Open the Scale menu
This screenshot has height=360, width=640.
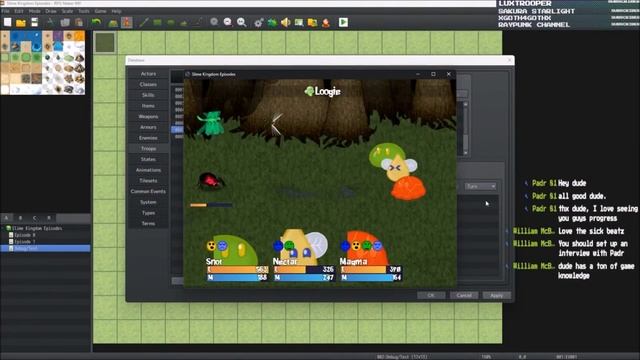tap(67, 11)
